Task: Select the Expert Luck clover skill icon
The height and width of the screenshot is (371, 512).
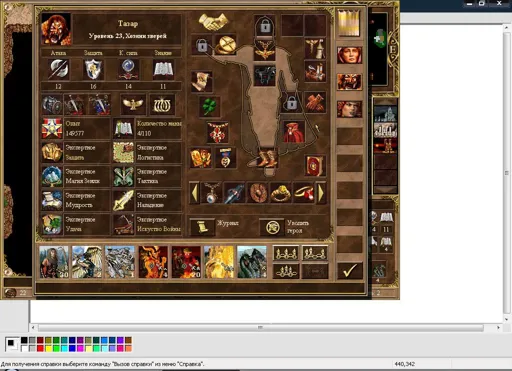Action: pos(52,224)
